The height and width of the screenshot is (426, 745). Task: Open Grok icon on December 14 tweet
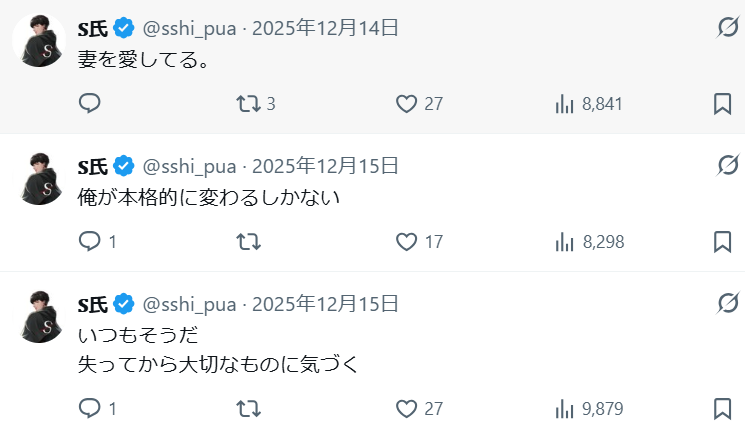pos(728,28)
